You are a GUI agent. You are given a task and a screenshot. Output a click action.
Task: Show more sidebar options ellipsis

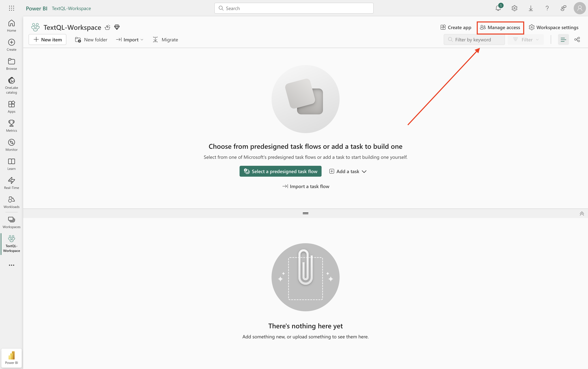click(11, 265)
